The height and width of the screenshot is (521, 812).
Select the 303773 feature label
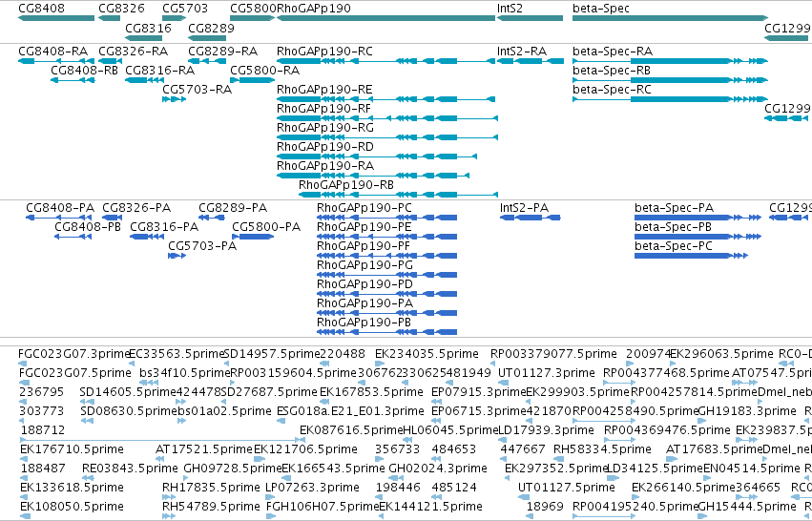point(41,411)
